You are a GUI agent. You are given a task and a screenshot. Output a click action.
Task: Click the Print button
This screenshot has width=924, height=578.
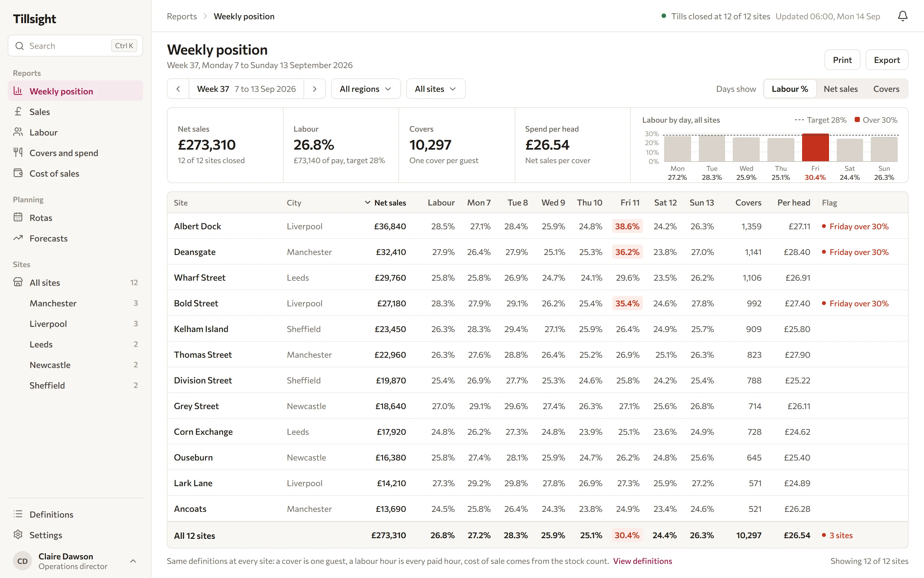click(x=842, y=60)
